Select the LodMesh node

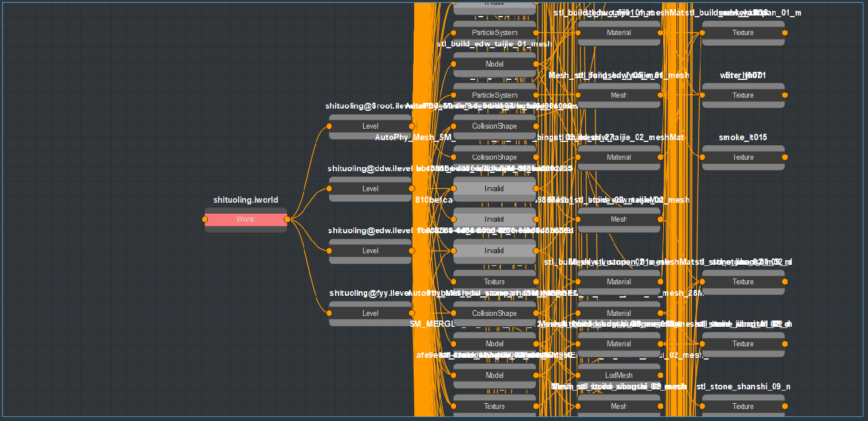point(618,376)
